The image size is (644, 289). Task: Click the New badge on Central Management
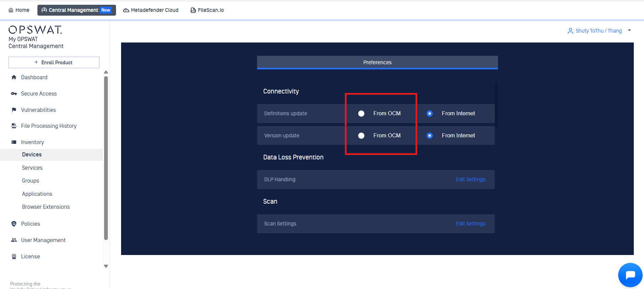[106, 10]
